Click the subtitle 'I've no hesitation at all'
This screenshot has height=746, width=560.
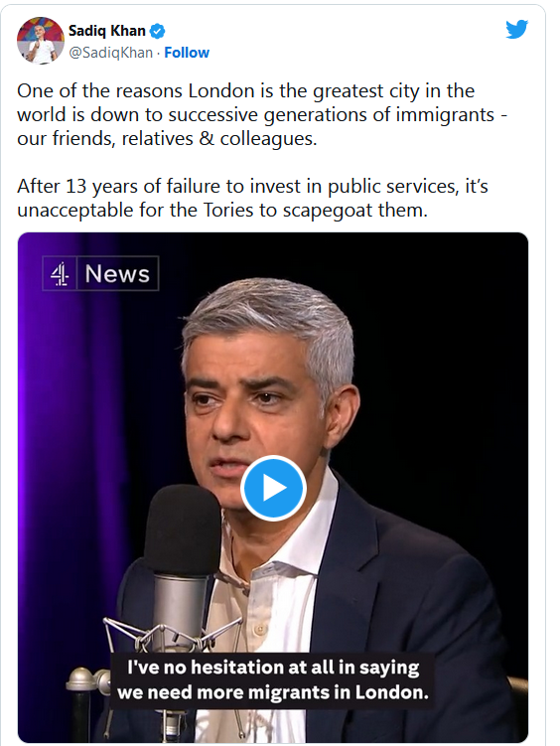click(x=273, y=667)
